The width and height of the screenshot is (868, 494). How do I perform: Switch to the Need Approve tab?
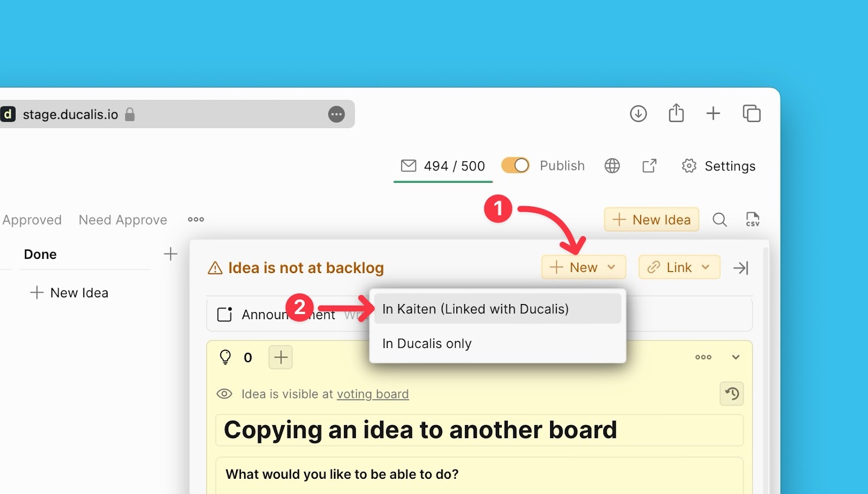(x=123, y=220)
